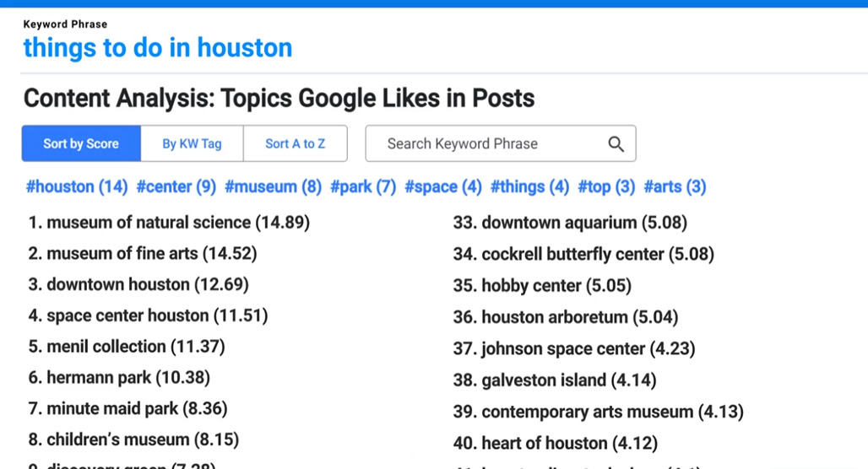Choose the Sort A to Z tab
This screenshot has height=469, width=868.
(x=295, y=143)
